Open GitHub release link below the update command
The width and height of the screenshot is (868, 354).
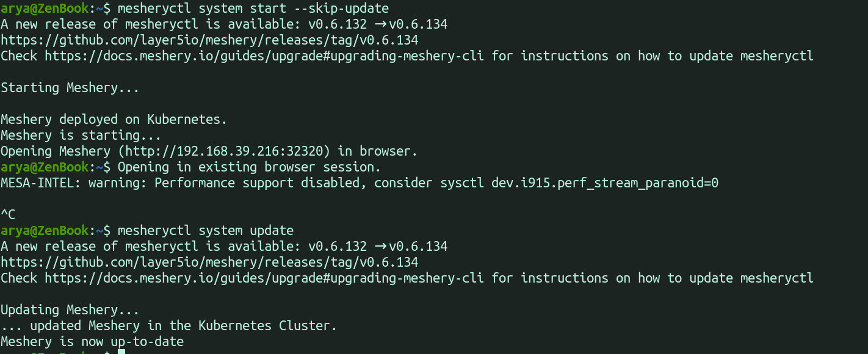click(x=209, y=262)
